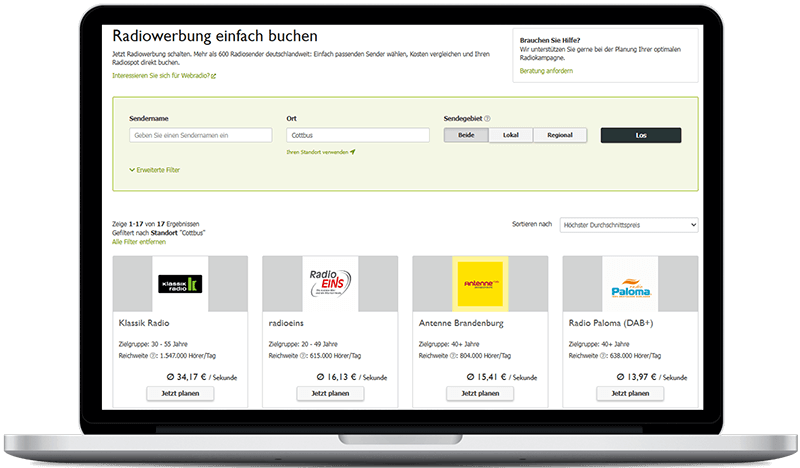Click the Antenne Brandenburg logo thumbnail
The height and width of the screenshot is (468, 800).
click(x=480, y=284)
